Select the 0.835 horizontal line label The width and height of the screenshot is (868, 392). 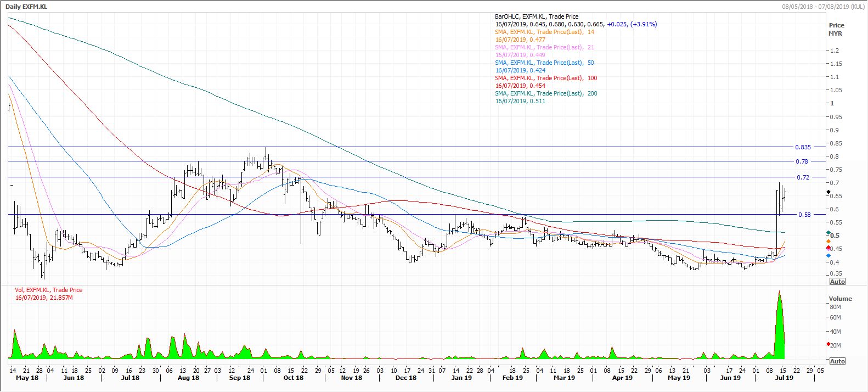(802, 147)
